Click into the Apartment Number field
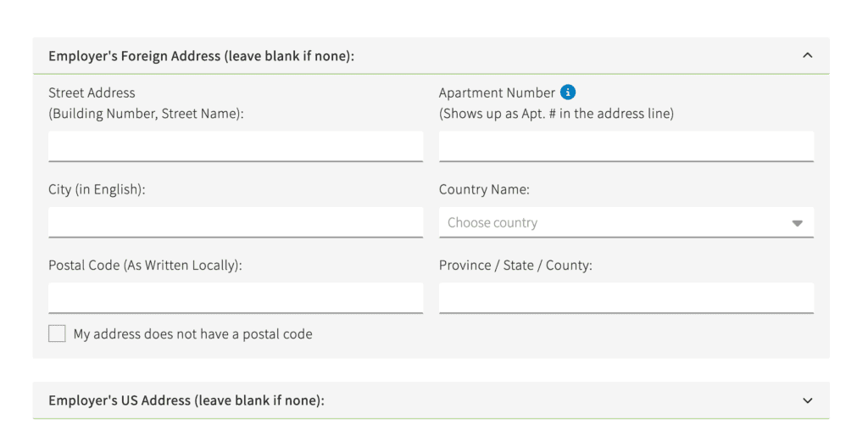 coord(626,146)
